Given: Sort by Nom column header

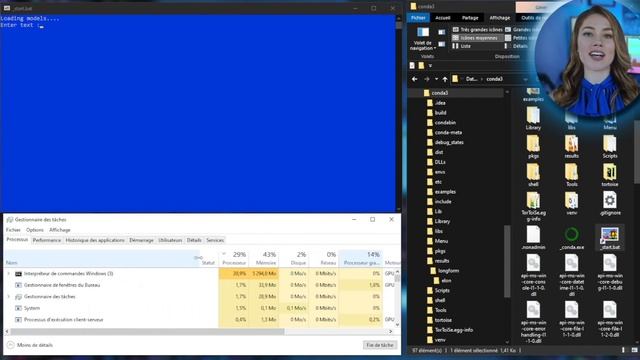Looking at the screenshot, I should tap(102, 258).
